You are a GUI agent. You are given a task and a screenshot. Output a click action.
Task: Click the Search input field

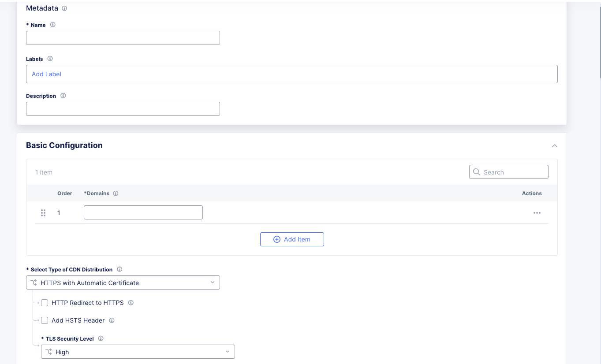[x=509, y=172]
